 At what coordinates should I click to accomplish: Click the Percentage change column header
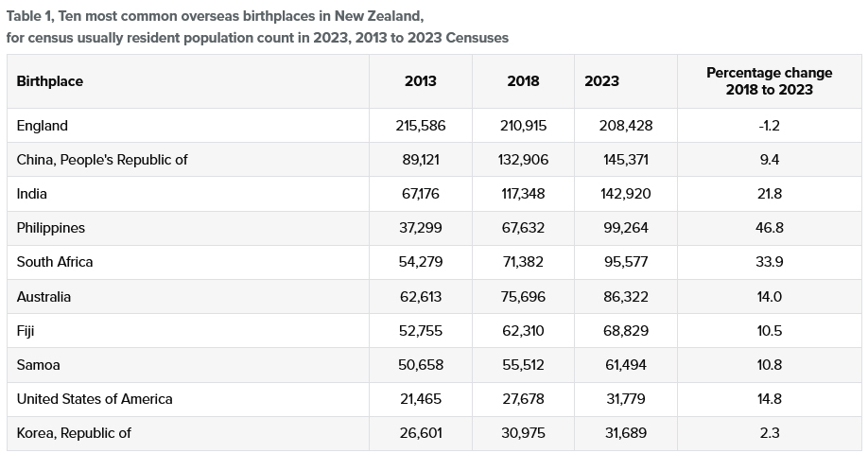[x=769, y=81]
